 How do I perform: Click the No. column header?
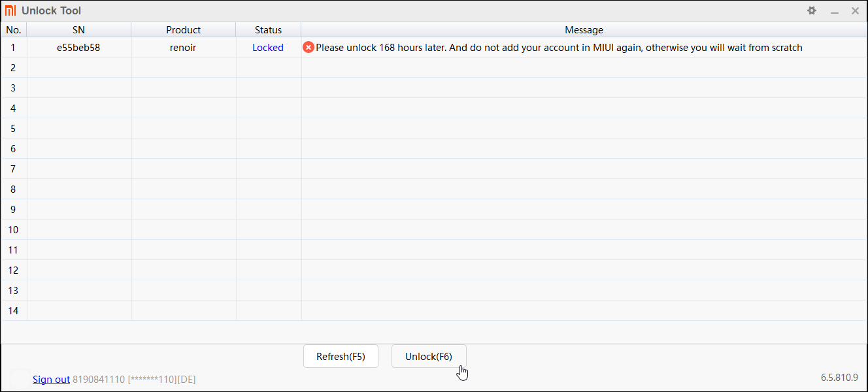[x=13, y=30]
